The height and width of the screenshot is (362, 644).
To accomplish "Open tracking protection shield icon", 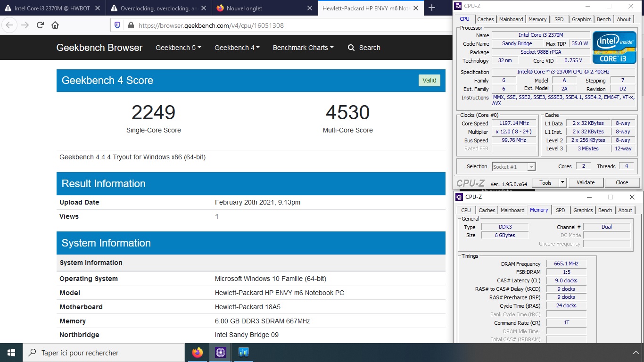I will pyautogui.click(x=117, y=25).
